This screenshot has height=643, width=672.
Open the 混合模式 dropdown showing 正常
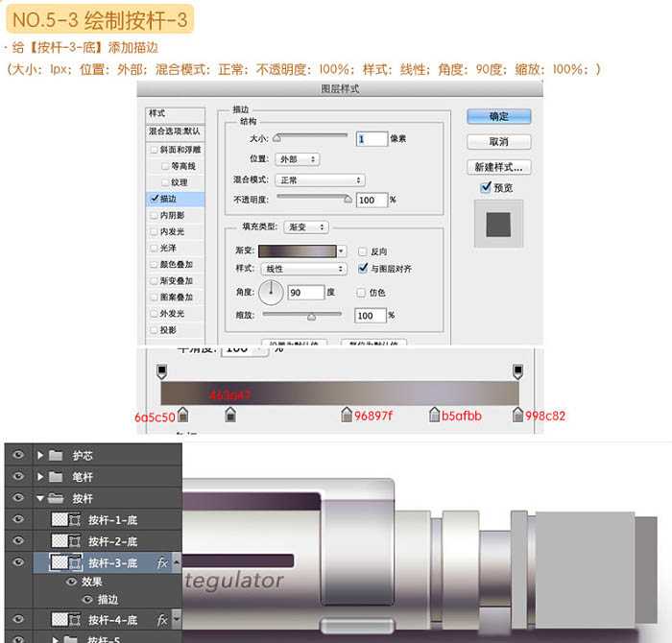click(320, 179)
